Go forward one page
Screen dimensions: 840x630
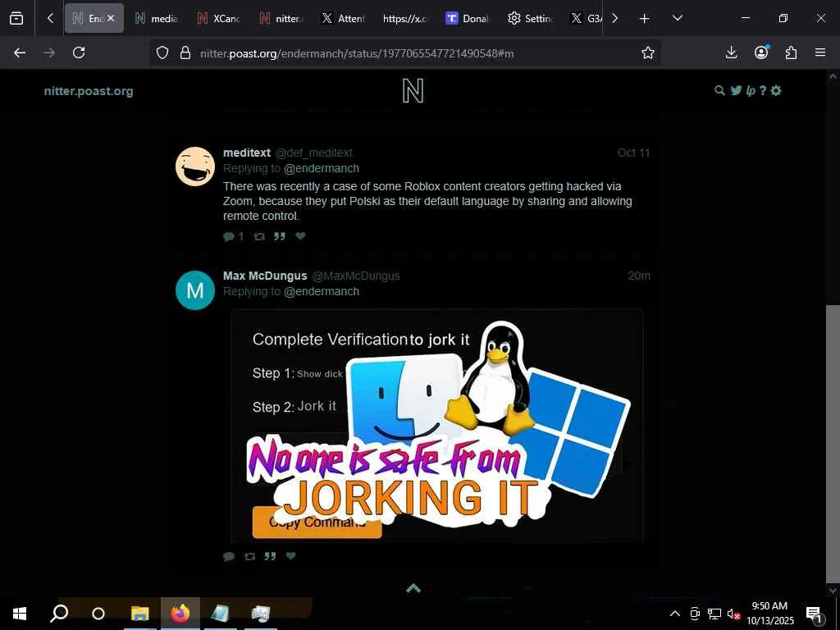pos(49,52)
